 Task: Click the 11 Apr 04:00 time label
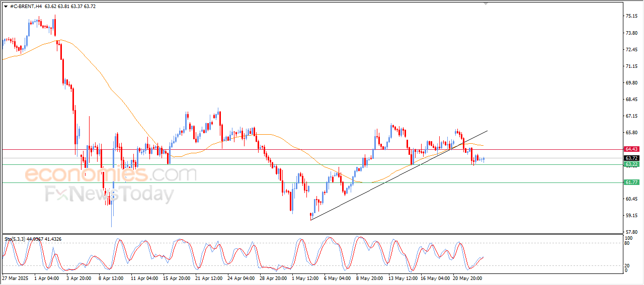(x=144, y=278)
